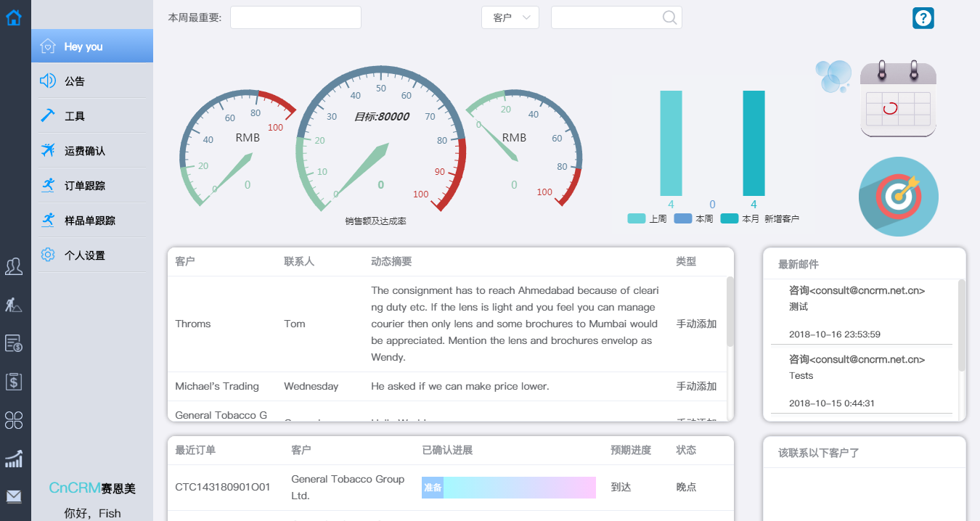Expand the 客户 search type dropdown

510,17
